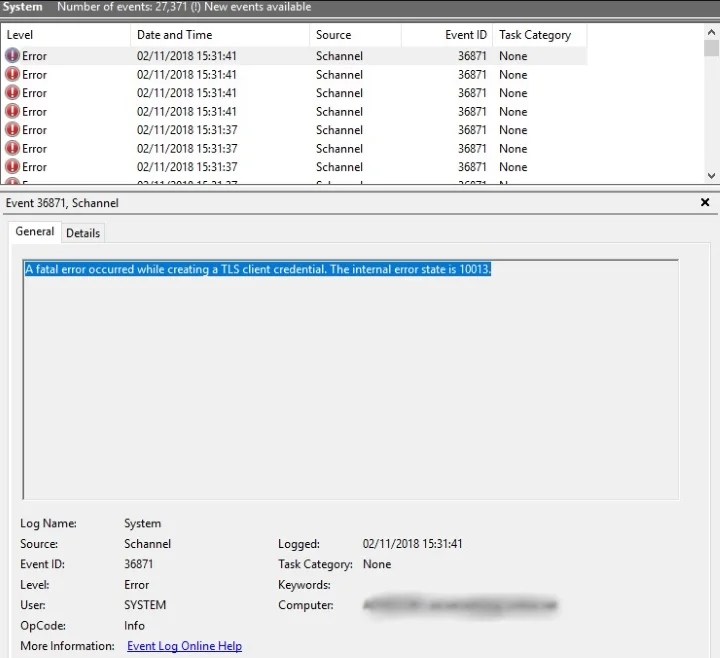Click the SYSTEM user value
This screenshot has height=658, width=720.
pyautogui.click(x=145, y=605)
